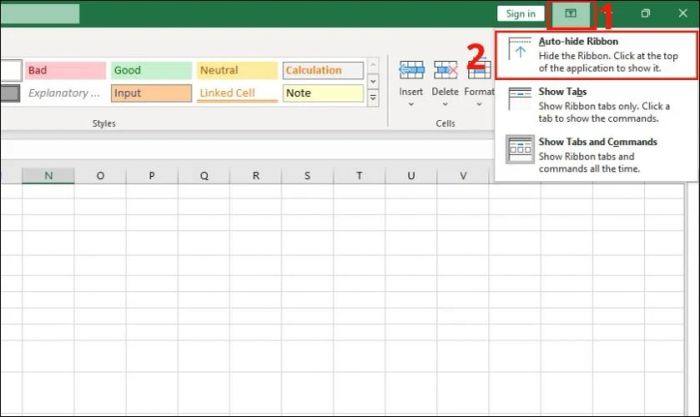This screenshot has width=700, height=417.
Task: Select Show Tabs option
Action: pos(596,105)
